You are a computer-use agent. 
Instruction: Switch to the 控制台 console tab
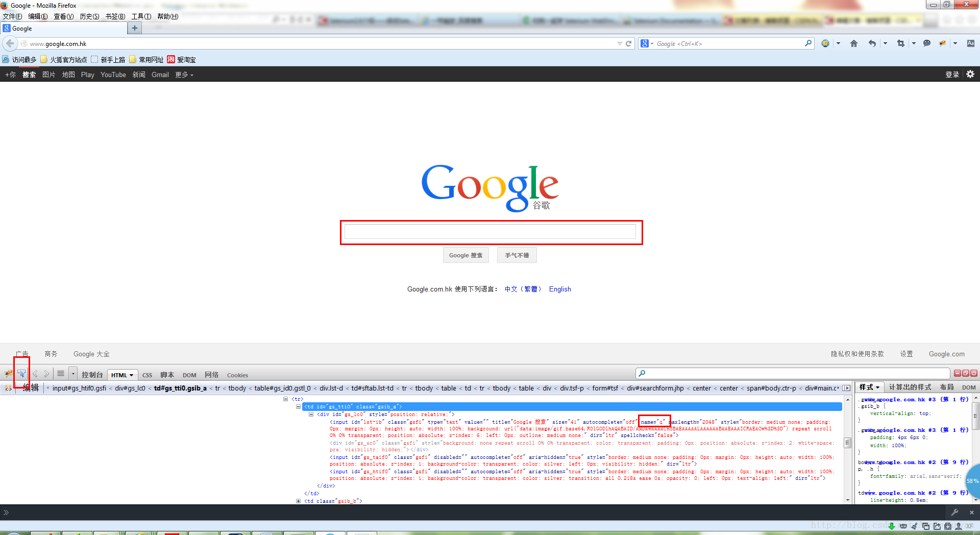coord(92,375)
